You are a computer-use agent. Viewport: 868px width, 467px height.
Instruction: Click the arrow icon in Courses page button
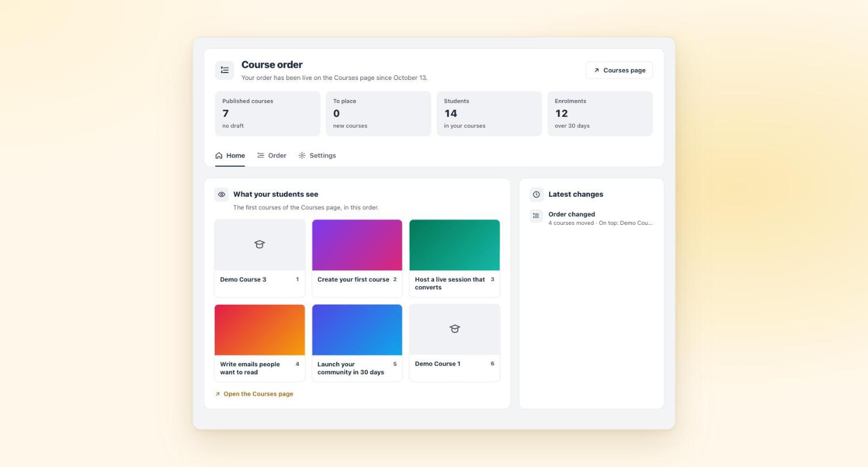coord(596,70)
